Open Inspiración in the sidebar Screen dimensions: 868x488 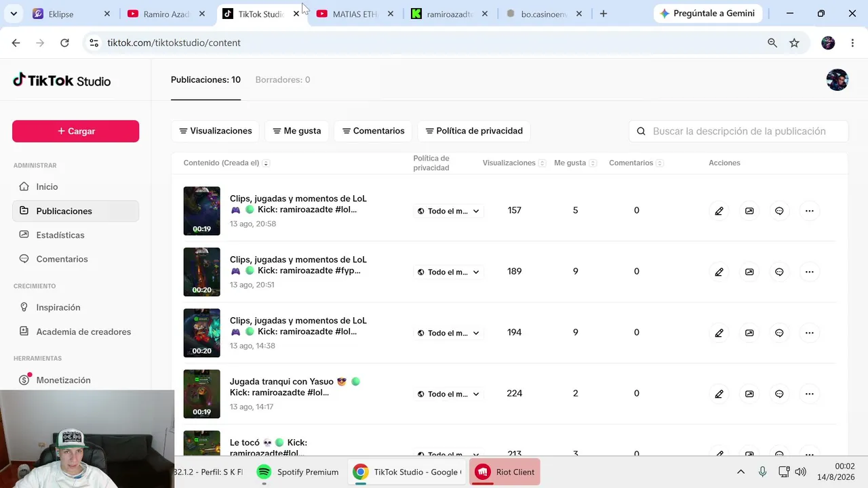click(x=75, y=307)
